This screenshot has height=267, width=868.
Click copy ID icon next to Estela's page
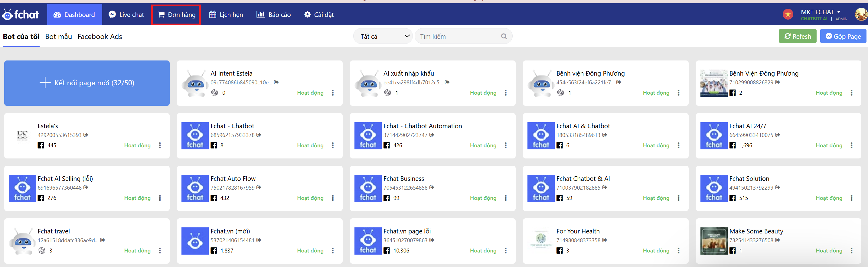click(86, 135)
